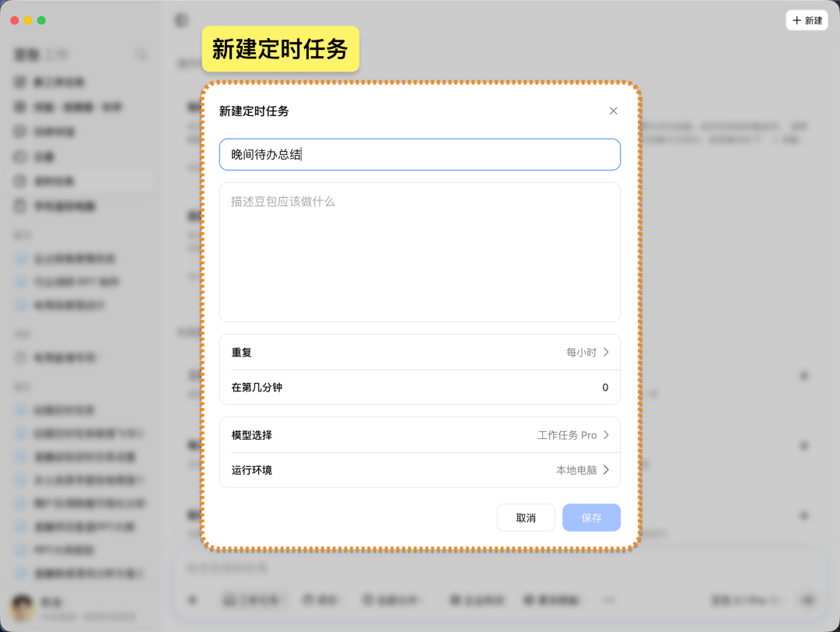Click the 每小时 chevron arrow
Viewport: 840px width, 632px height.
[606, 352]
